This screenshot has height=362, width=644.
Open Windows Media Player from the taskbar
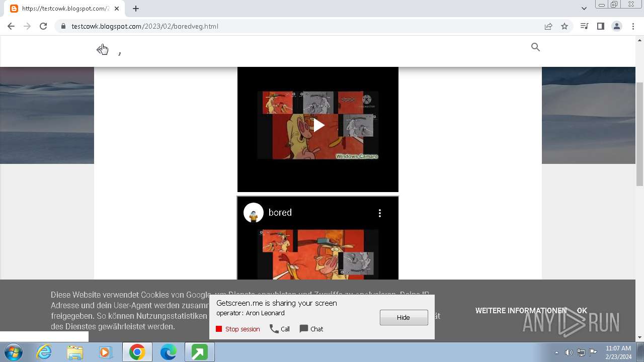[x=106, y=352]
